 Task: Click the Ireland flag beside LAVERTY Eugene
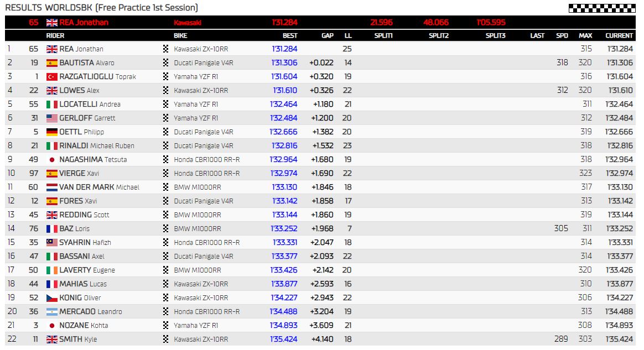point(52,270)
